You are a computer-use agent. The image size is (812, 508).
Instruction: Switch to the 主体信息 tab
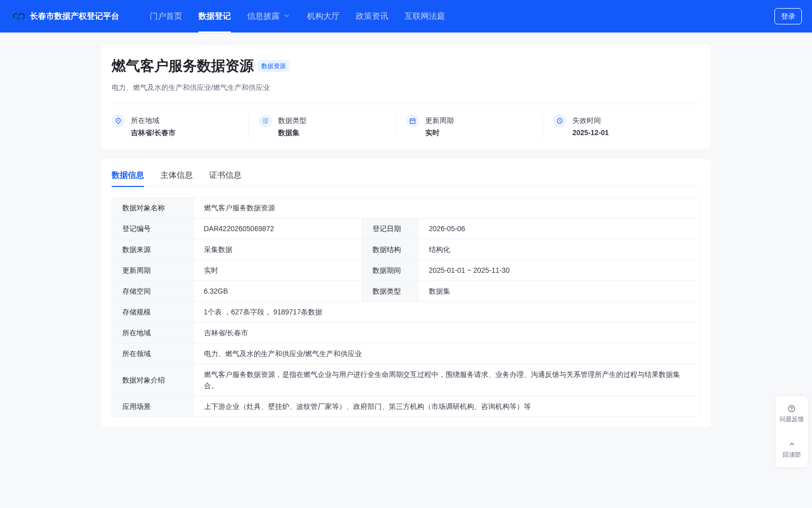point(177,175)
